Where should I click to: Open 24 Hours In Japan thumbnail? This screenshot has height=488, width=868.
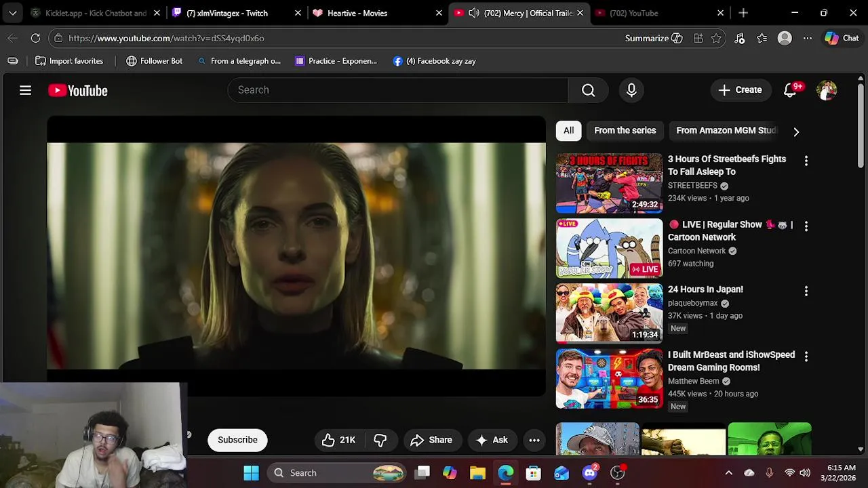609,313
